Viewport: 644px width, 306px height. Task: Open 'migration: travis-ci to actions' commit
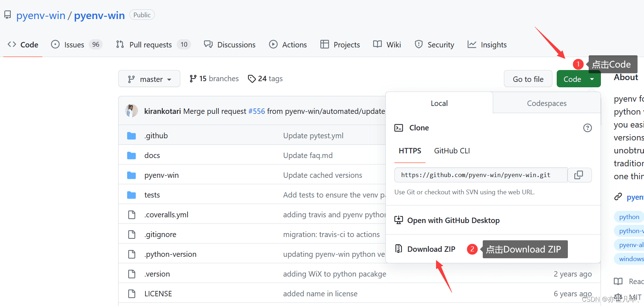coord(332,235)
